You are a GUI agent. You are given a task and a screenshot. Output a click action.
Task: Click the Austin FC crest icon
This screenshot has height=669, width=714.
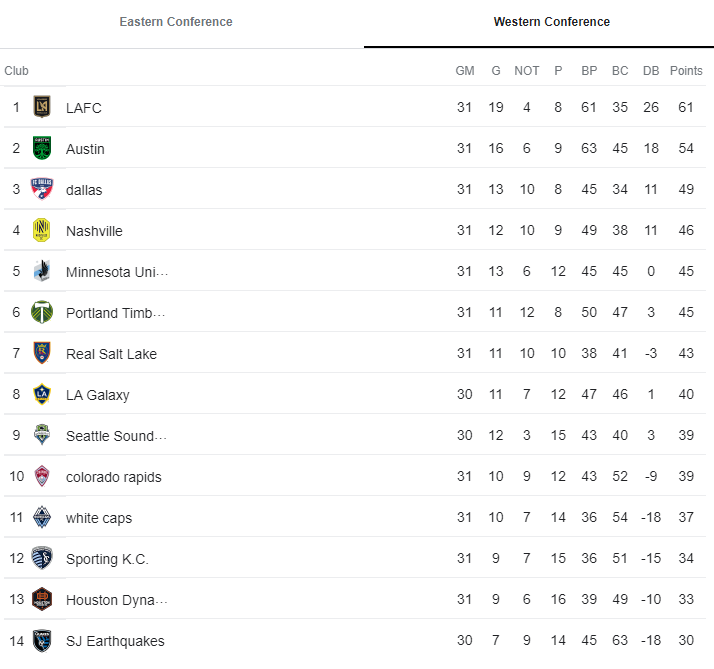point(42,148)
